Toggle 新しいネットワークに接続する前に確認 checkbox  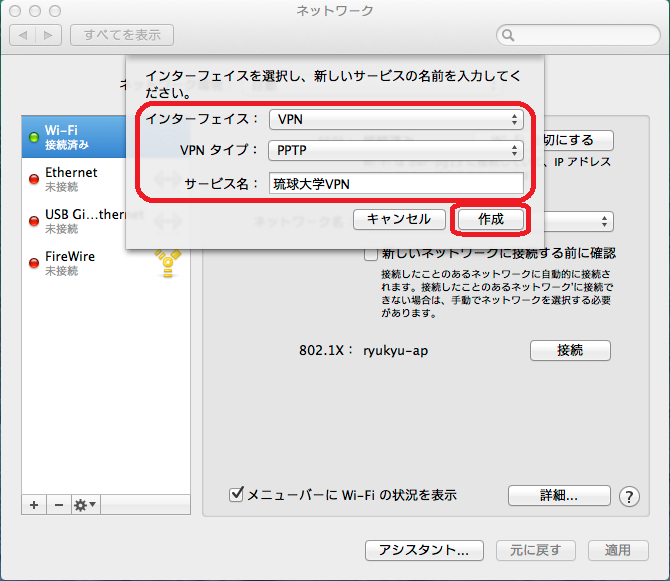[x=370, y=255]
